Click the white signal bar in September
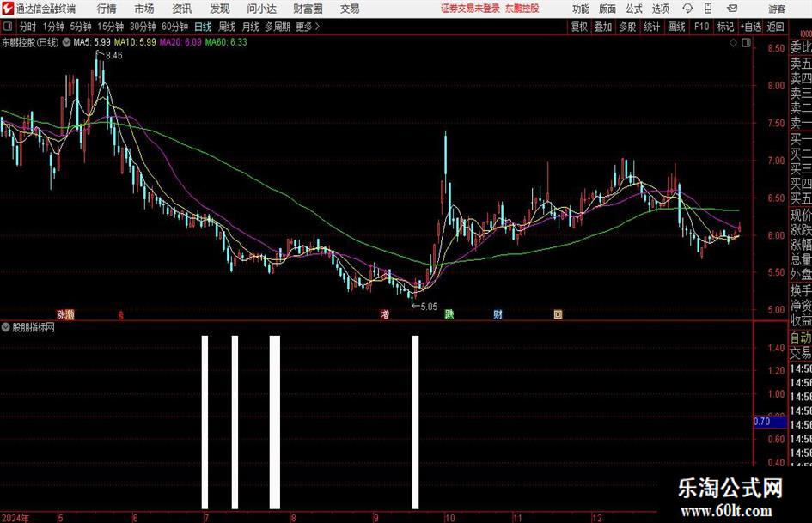Screen dimensions: 812x523 coord(415,422)
